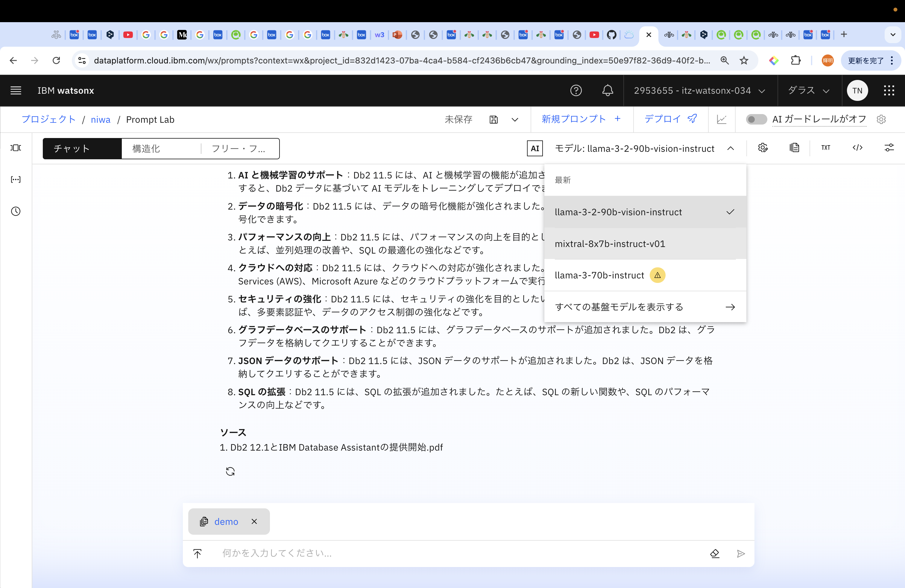Toggle the AI guardrails switch
Image resolution: width=905 pixels, height=588 pixels.
(756, 119)
